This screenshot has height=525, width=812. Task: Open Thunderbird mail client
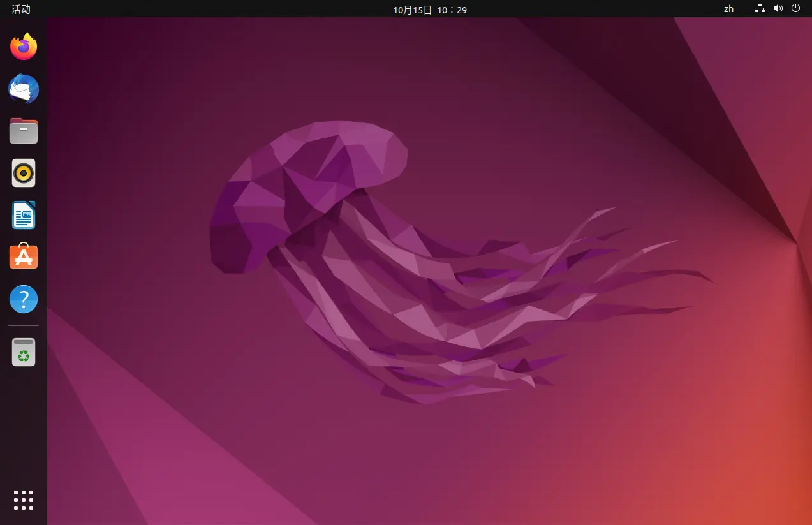[24, 89]
